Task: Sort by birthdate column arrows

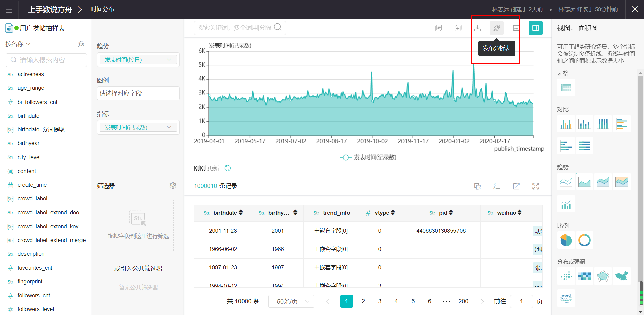Action: [240, 213]
